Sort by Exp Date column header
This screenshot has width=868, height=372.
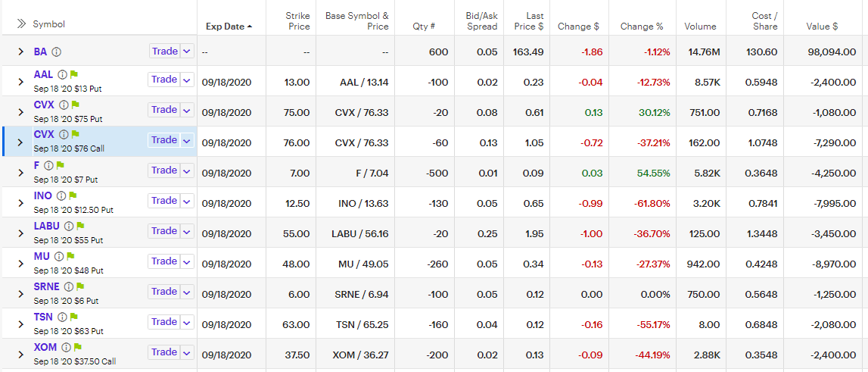[x=229, y=26]
